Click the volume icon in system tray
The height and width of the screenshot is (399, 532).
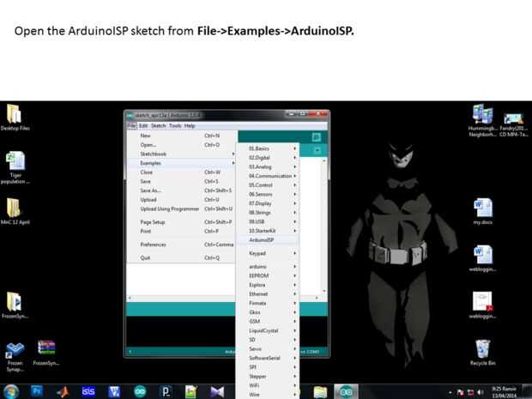tap(481, 392)
